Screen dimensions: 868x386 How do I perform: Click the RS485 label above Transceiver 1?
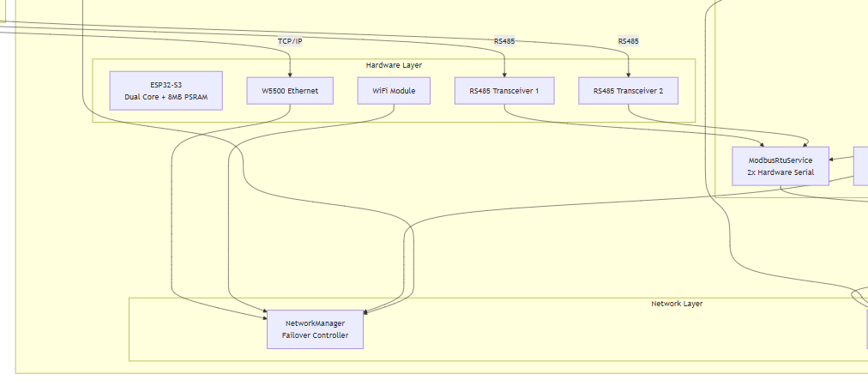pyautogui.click(x=504, y=41)
